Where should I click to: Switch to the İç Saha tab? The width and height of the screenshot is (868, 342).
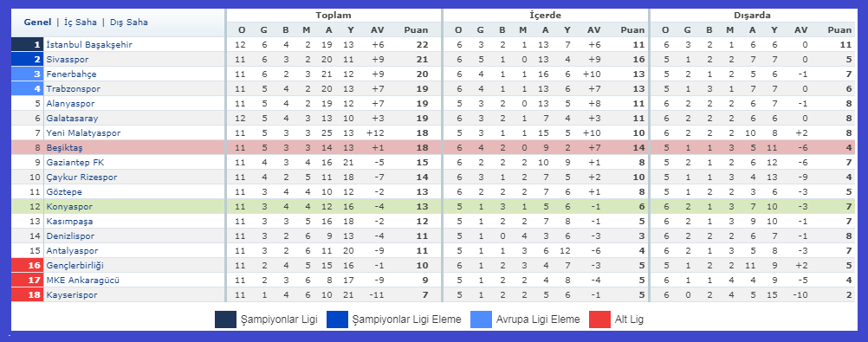81,23
